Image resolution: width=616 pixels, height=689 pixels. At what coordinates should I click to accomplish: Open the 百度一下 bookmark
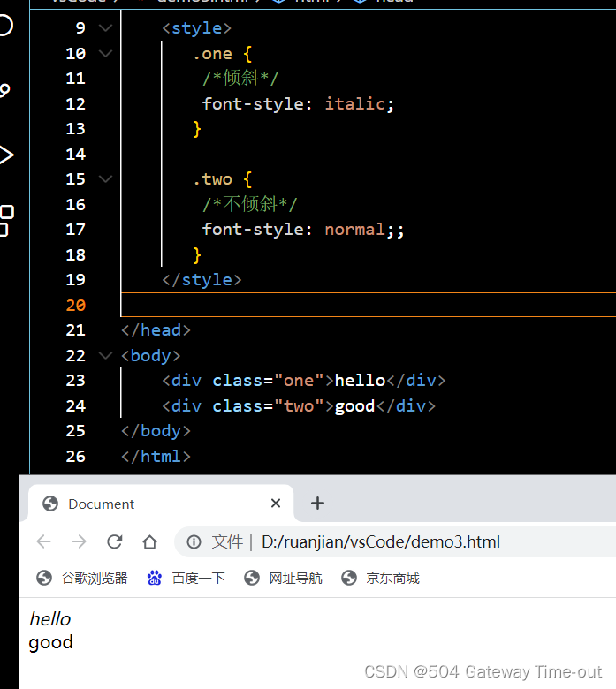(186, 579)
